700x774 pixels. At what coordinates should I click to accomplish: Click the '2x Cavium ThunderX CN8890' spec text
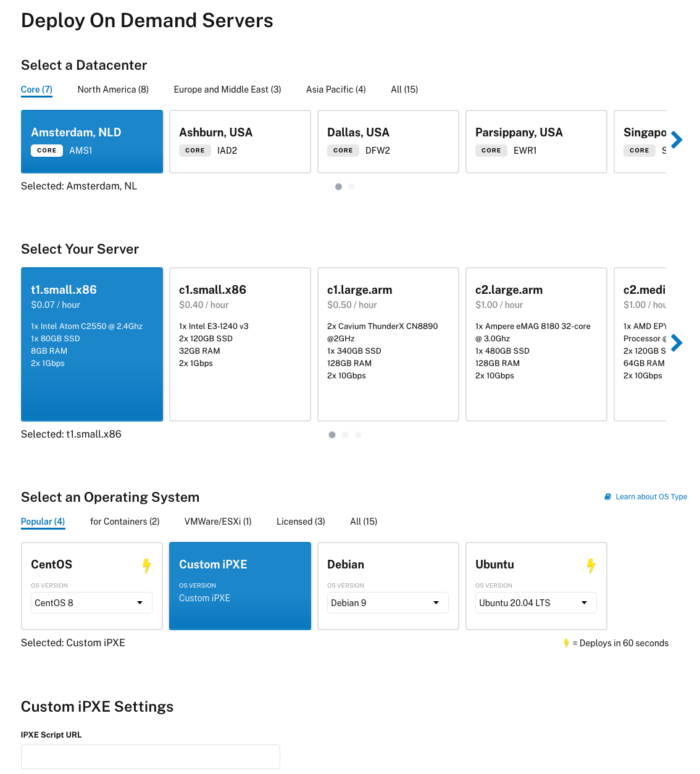coord(383,327)
